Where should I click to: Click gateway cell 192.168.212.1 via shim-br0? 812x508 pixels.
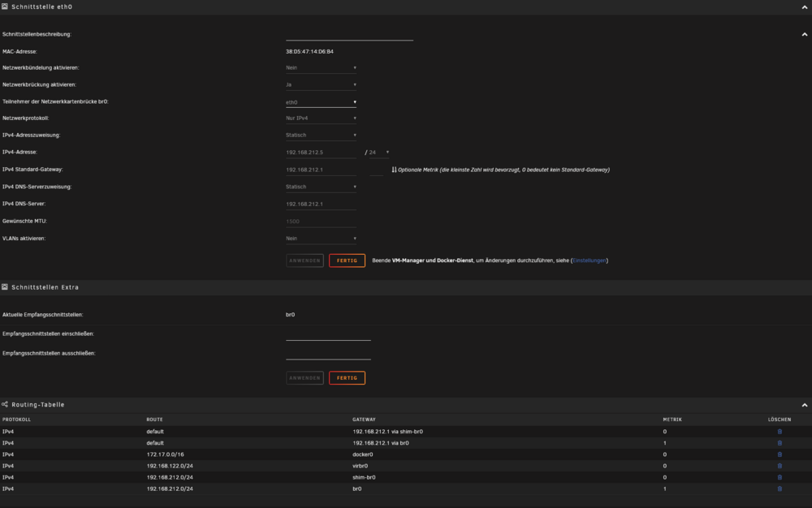point(388,432)
